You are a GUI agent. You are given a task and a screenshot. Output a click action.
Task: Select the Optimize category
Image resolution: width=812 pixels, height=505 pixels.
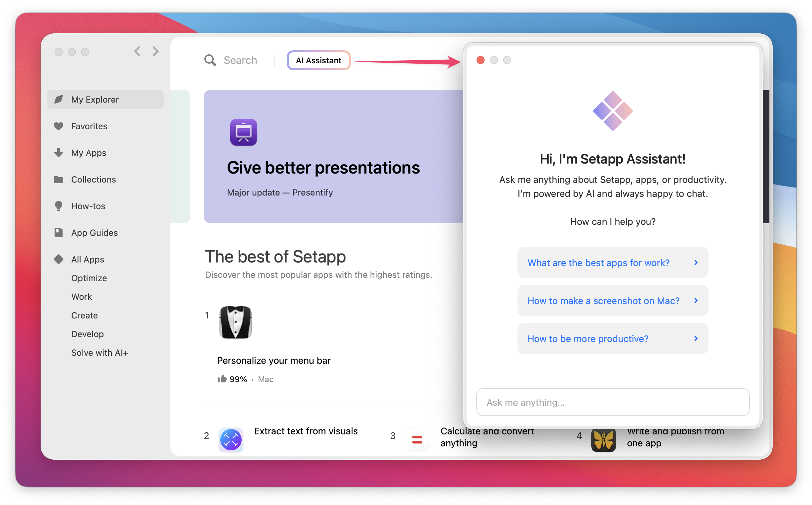coord(89,278)
